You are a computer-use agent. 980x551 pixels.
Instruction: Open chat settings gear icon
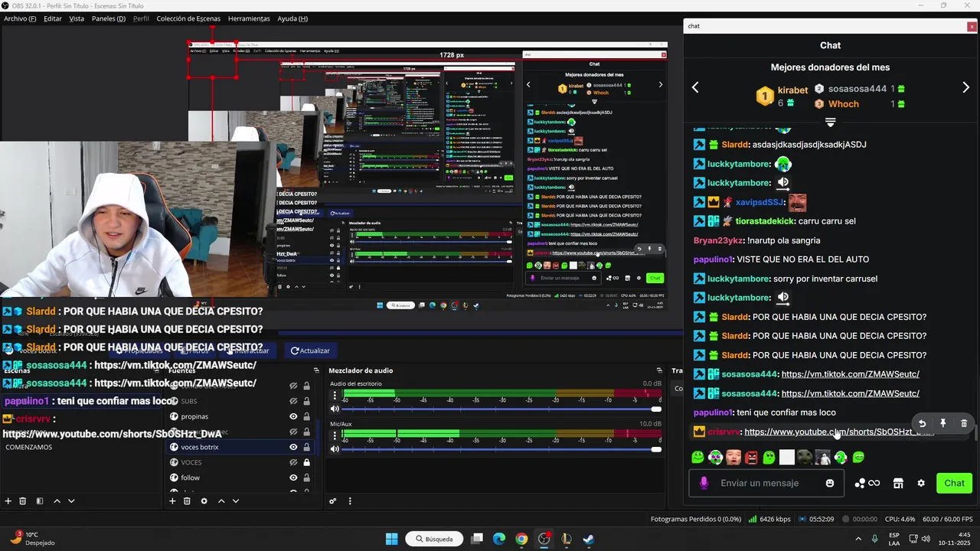pos(921,483)
